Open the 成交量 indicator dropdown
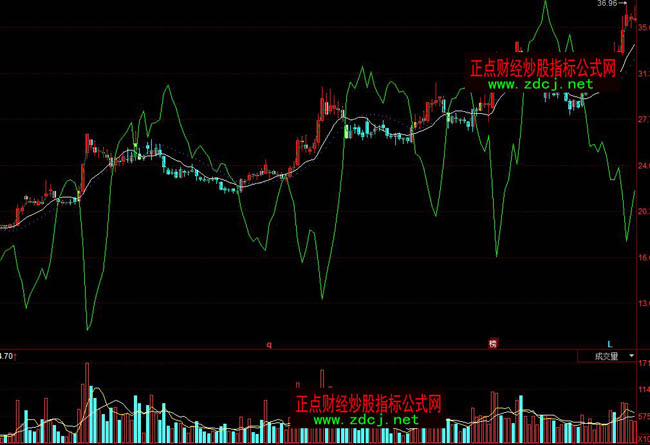Screen dimensions: 650x445 607,355
